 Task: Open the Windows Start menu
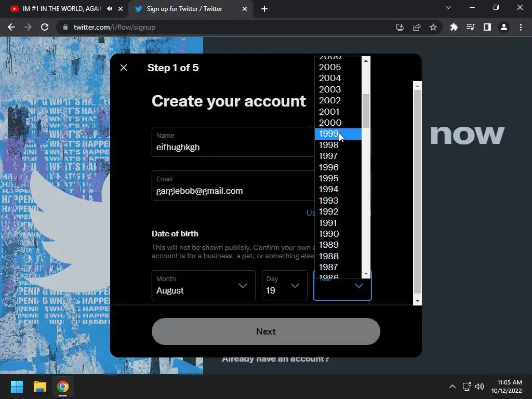[17, 387]
